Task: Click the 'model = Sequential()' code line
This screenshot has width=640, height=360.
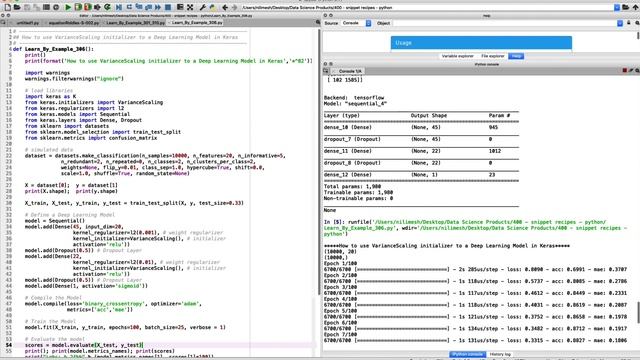Action: coord(55,220)
